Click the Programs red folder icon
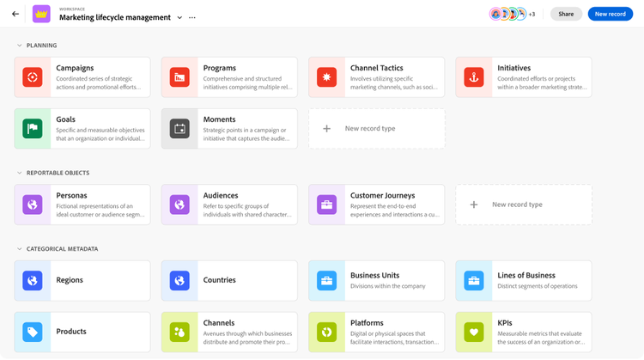This screenshot has height=360, width=644. [x=179, y=77]
